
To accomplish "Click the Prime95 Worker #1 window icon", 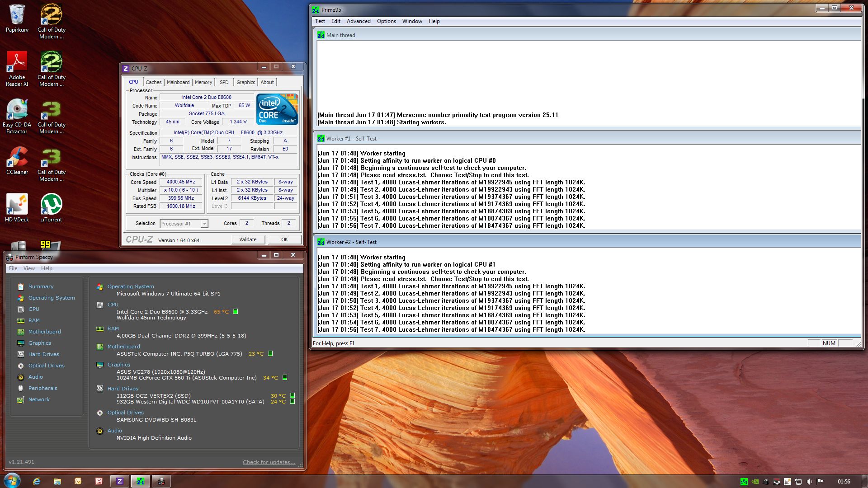I will 321,138.
